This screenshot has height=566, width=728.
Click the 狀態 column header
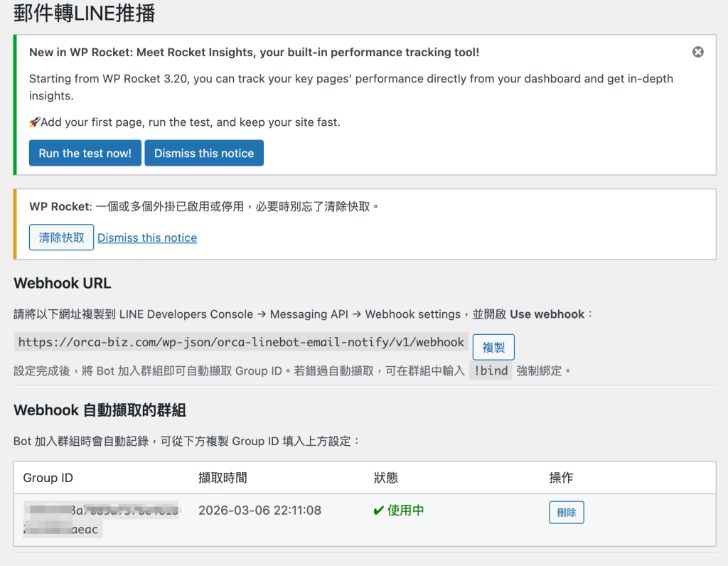(x=385, y=478)
